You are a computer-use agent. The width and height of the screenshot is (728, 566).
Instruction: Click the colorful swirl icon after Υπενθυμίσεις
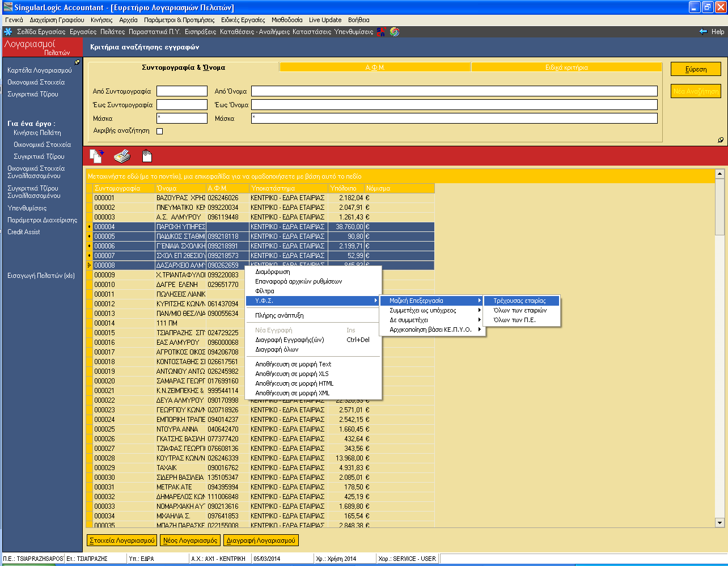[x=395, y=32]
